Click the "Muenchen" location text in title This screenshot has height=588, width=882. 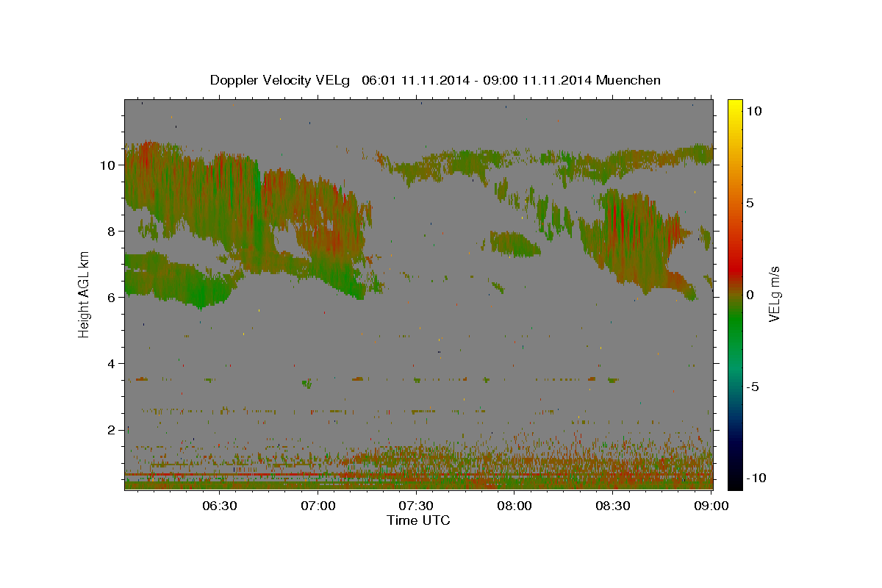click(629, 80)
